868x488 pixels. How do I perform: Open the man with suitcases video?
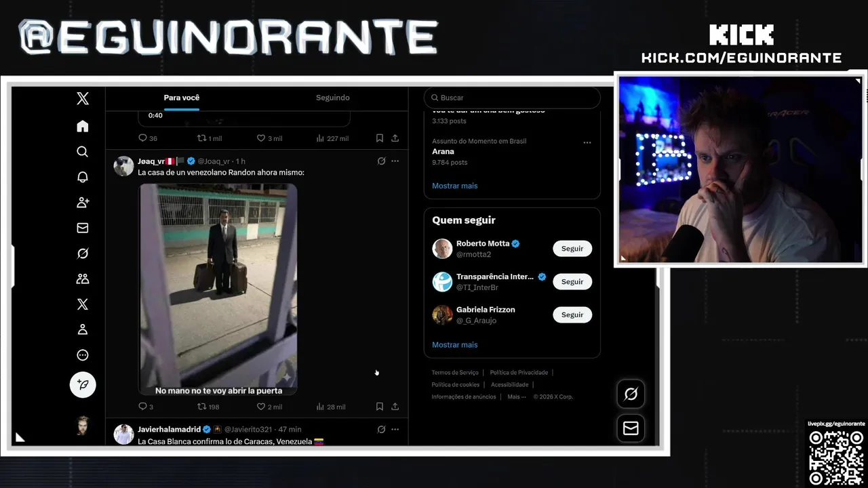click(x=218, y=289)
